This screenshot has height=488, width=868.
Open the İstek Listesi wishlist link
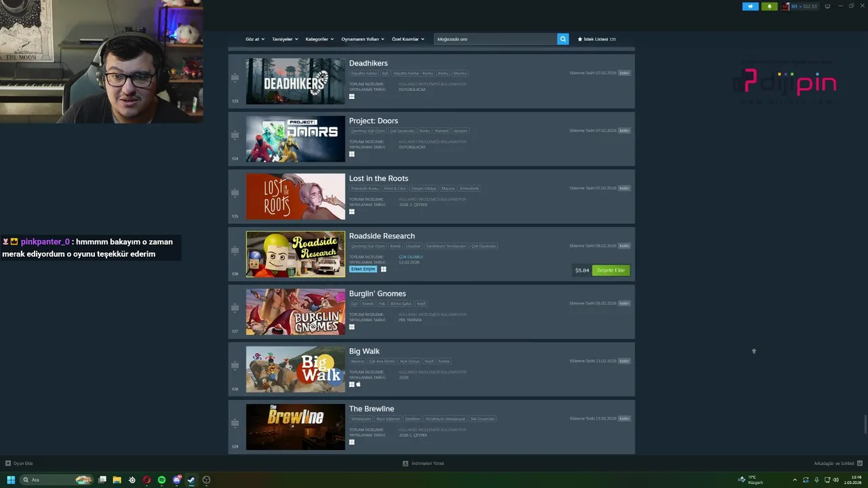pyautogui.click(x=597, y=39)
